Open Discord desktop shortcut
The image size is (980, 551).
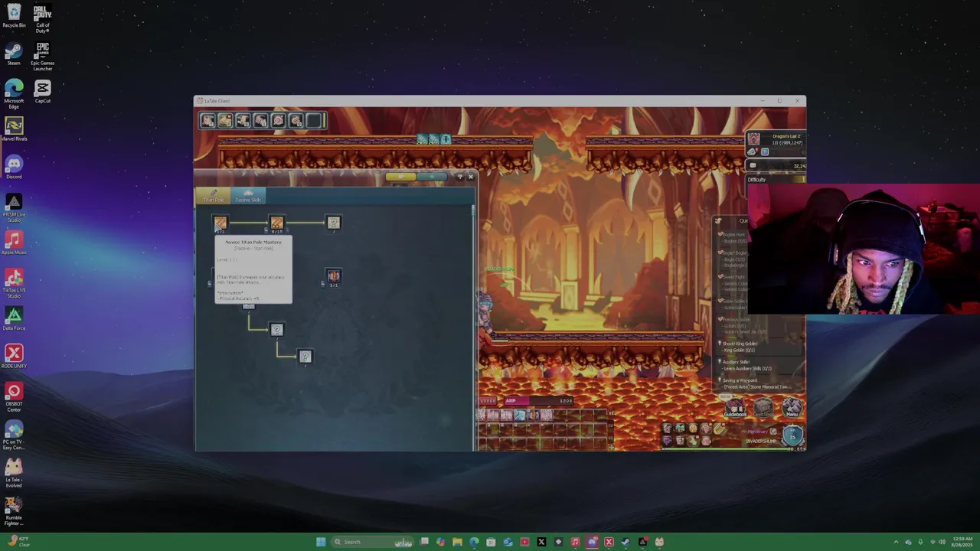pyautogui.click(x=14, y=167)
